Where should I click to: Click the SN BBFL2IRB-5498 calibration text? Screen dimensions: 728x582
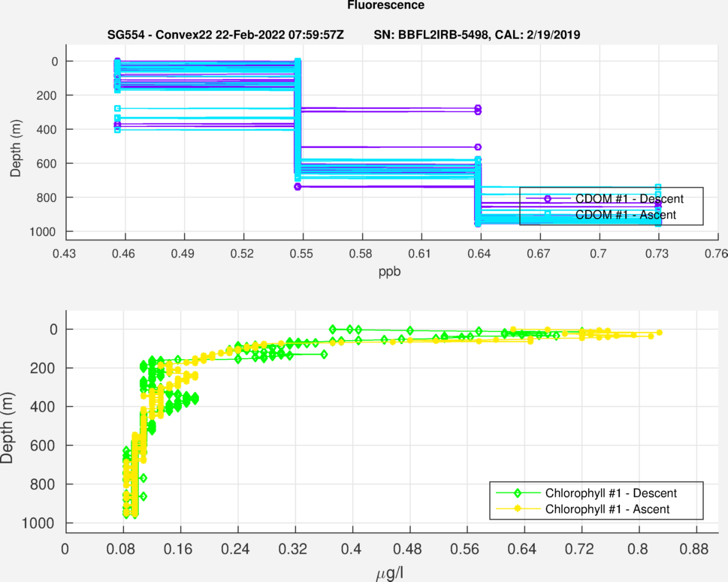click(x=476, y=35)
